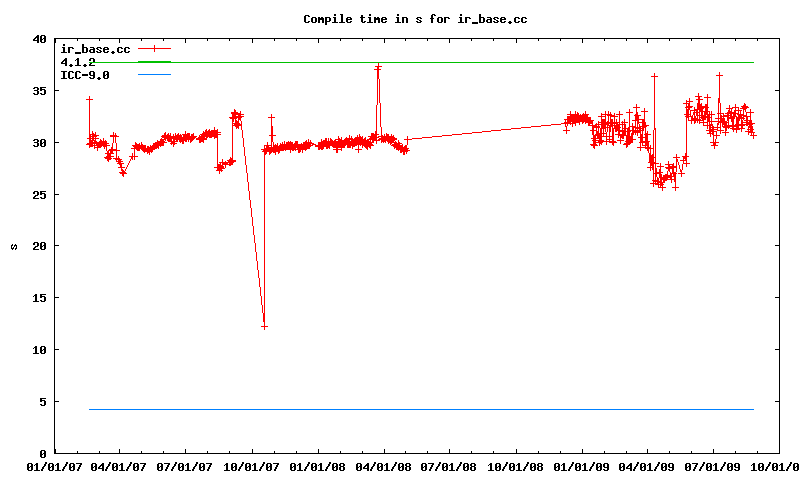Image resolution: width=800 pixels, height=480 pixels.
Task: Click the dark red horizontal line near 4 seconds
Action: 420,409
